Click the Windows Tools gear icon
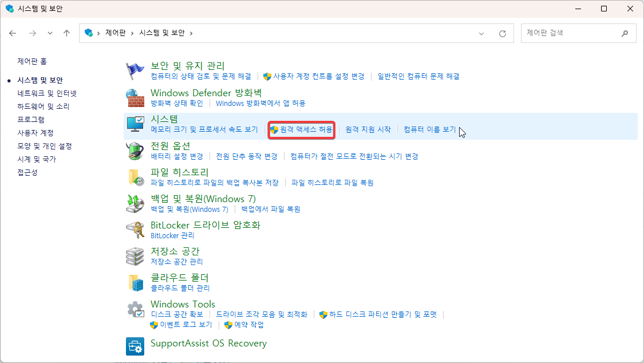The width and height of the screenshot is (644, 363). click(135, 309)
